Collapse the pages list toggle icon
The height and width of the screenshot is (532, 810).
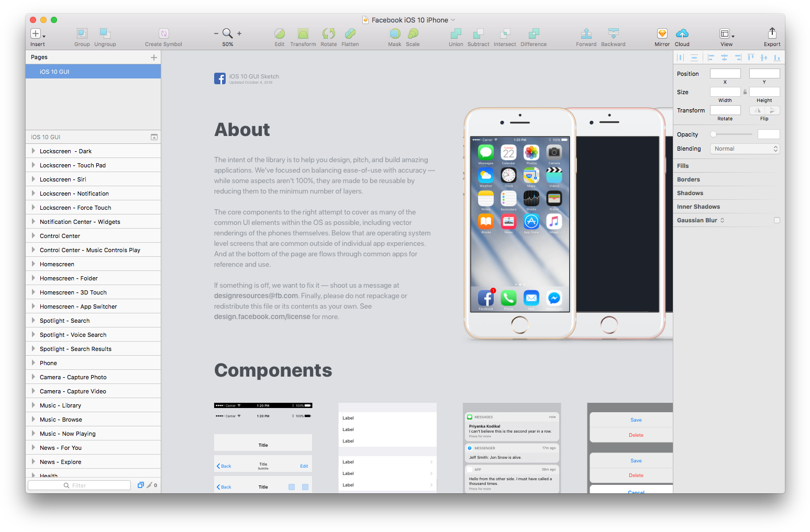click(x=154, y=137)
